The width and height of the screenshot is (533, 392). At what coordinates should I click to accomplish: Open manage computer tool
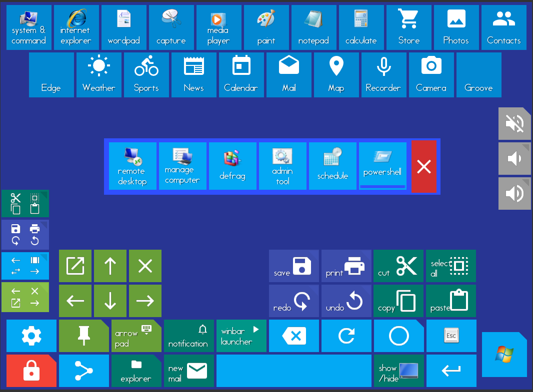182,166
